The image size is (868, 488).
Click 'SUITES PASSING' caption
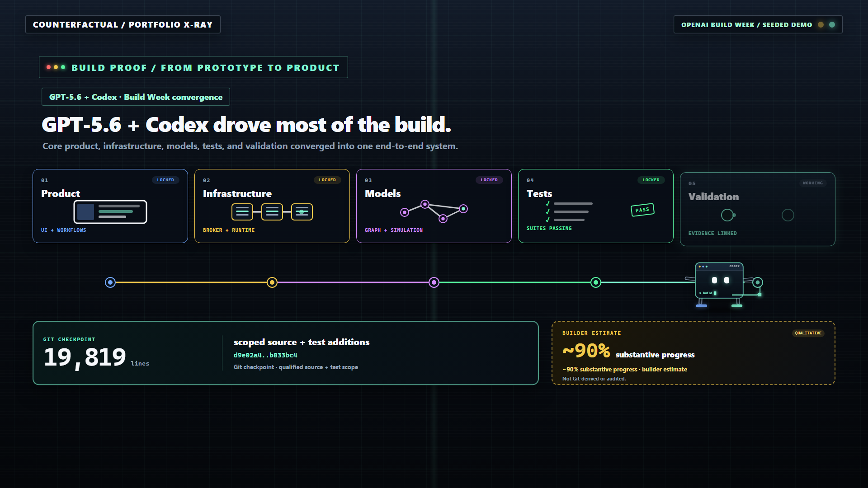(x=549, y=228)
